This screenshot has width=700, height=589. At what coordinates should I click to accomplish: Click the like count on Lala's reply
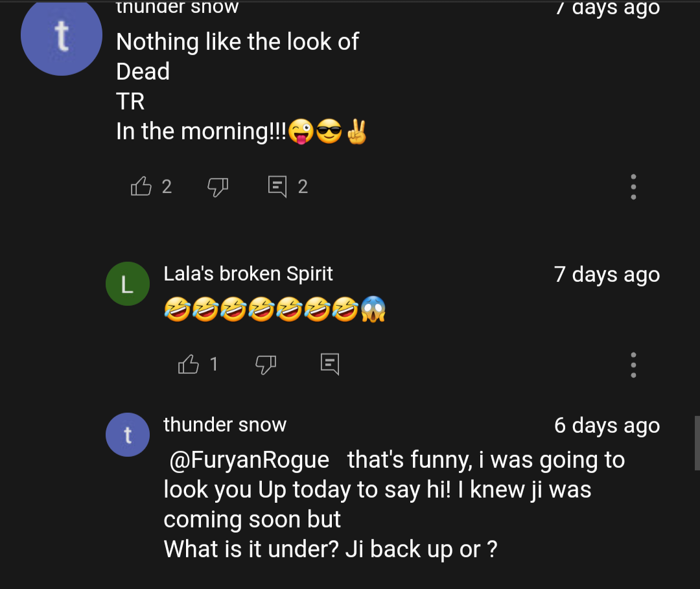(214, 365)
